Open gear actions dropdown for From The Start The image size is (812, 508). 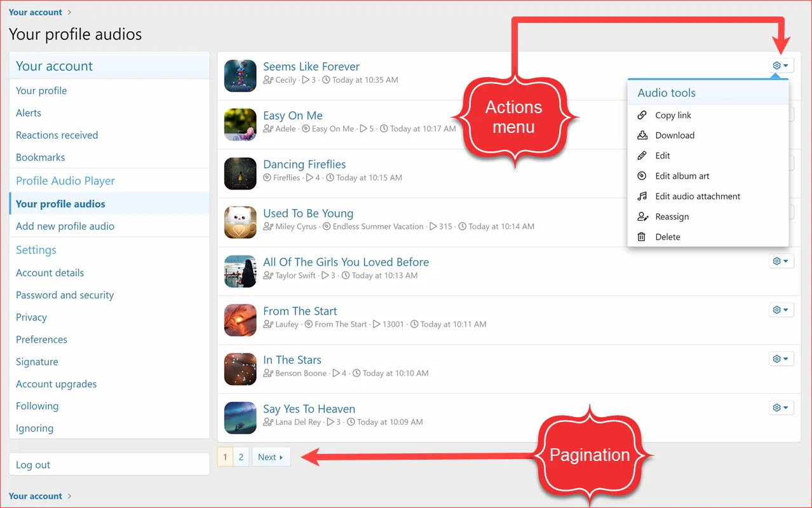(x=781, y=310)
